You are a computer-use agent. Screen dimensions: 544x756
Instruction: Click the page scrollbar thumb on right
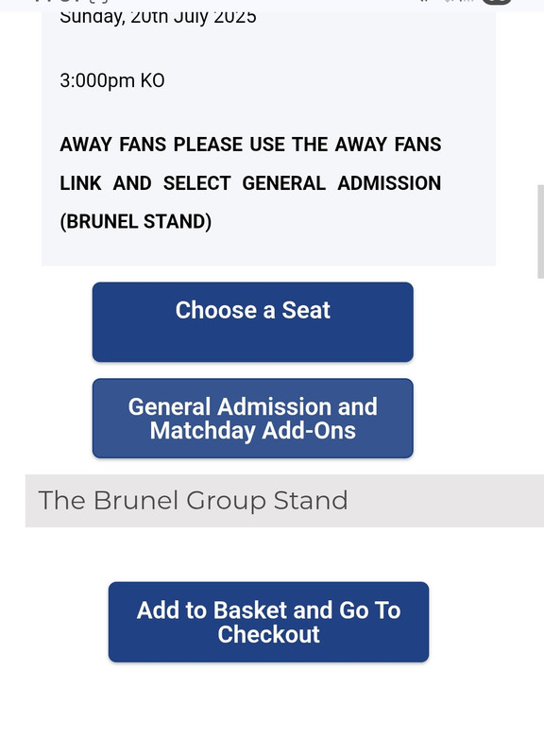[x=540, y=232]
